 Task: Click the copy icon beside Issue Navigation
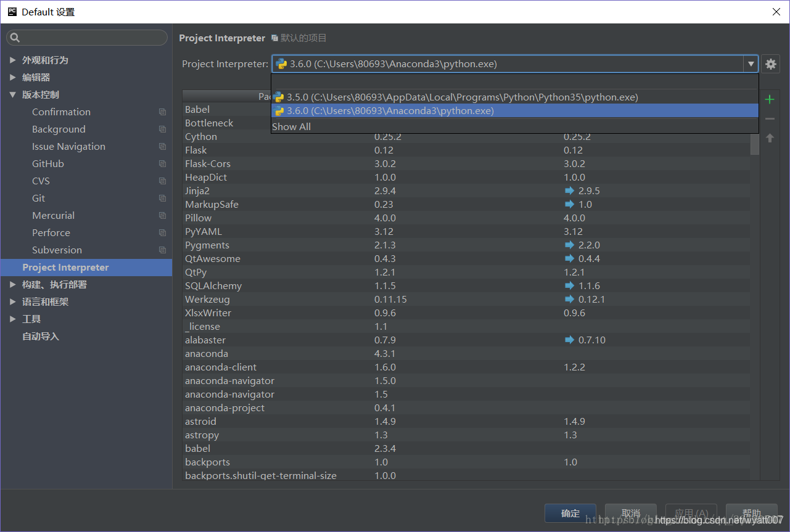pyautogui.click(x=162, y=147)
